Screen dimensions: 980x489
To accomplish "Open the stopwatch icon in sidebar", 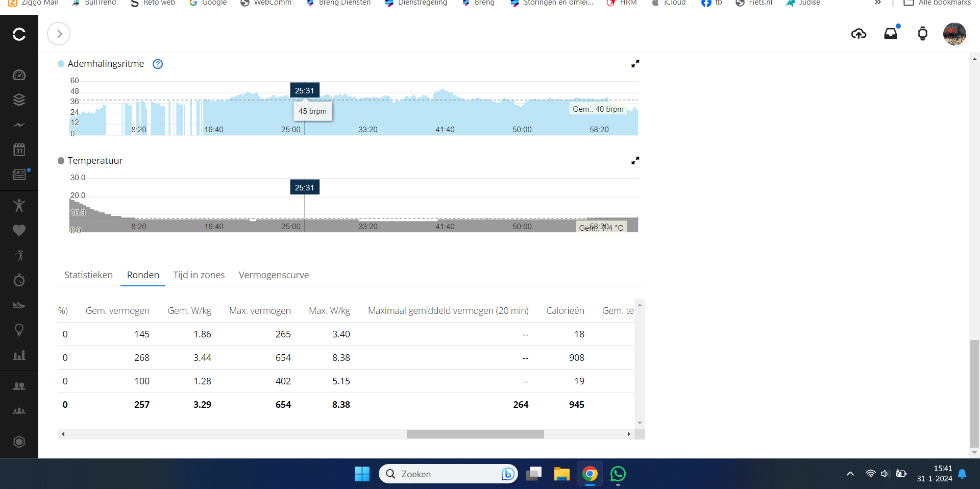I will pyautogui.click(x=19, y=280).
